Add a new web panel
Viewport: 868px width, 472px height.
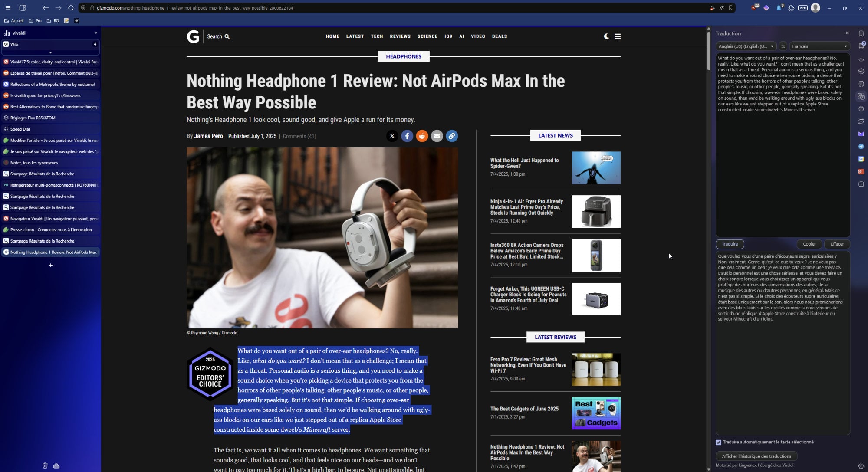coord(861,184)
